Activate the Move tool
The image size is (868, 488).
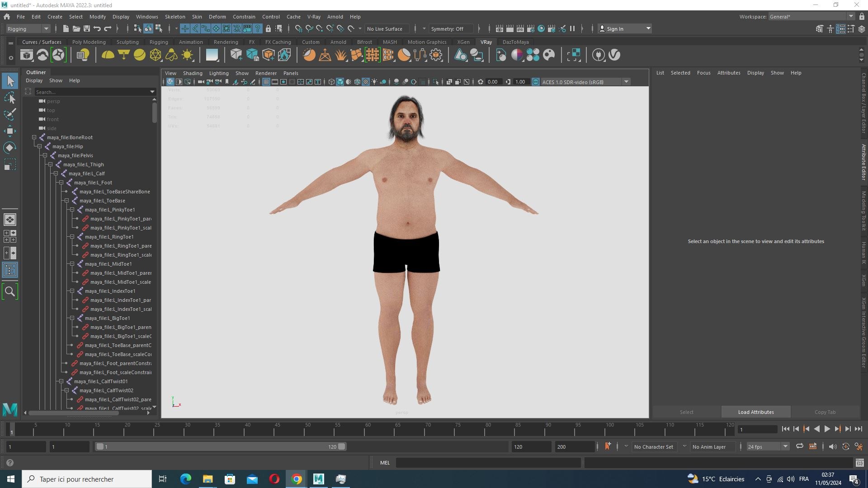coord(10,131)
